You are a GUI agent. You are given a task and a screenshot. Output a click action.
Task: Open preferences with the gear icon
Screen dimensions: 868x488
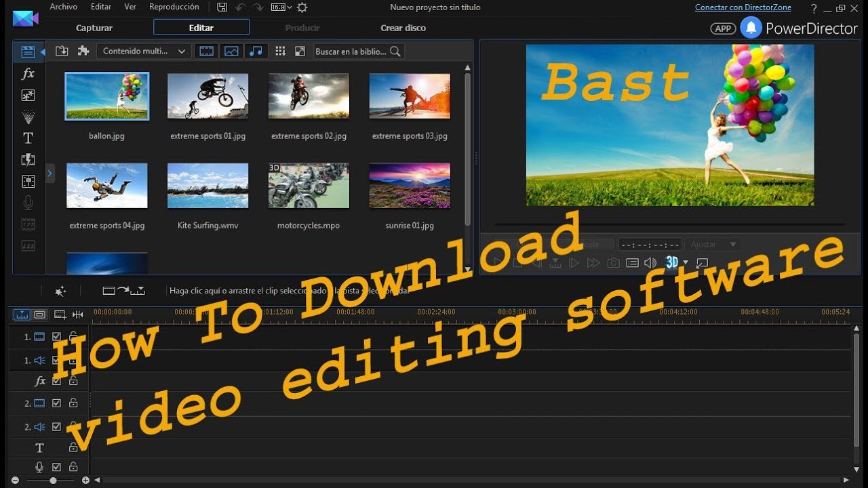tap(302, 7)
